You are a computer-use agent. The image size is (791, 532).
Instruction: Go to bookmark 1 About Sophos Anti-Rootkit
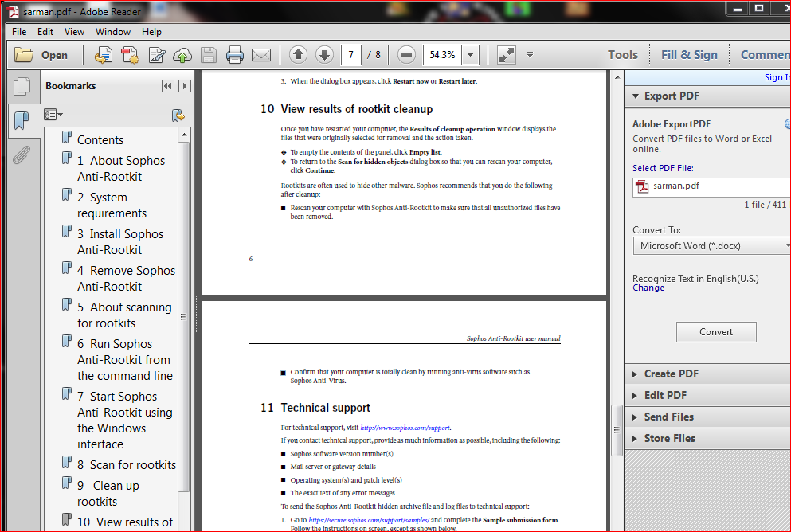(x=121, y=168)
